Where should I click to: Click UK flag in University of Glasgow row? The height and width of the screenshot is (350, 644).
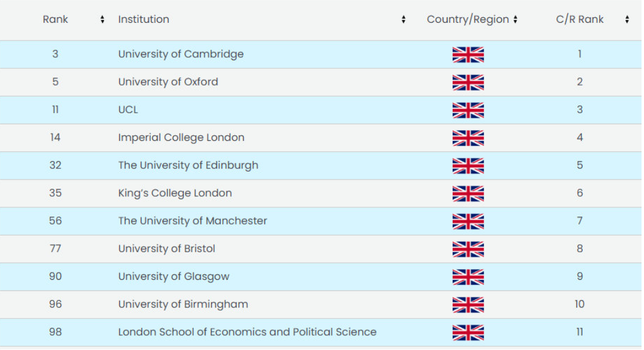coord(468,277)
